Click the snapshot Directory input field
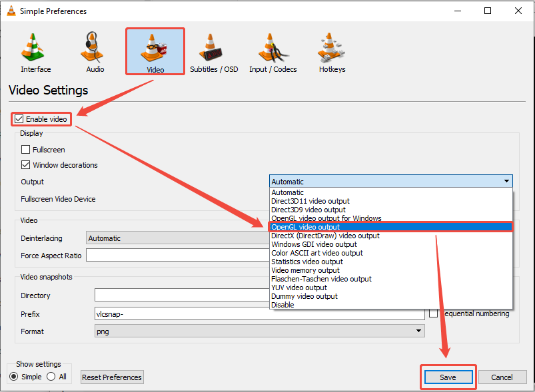Screen dimensions: 535x392 [x=182, y=295]
